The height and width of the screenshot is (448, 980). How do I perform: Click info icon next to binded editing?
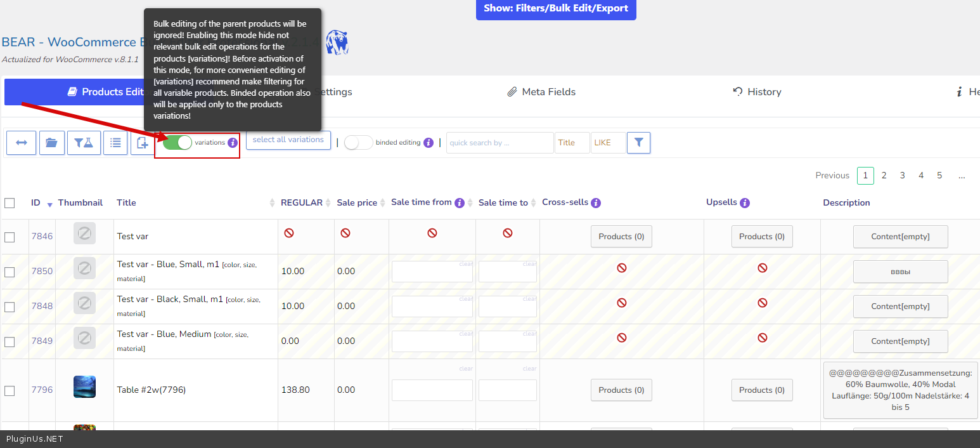(429, 143)
